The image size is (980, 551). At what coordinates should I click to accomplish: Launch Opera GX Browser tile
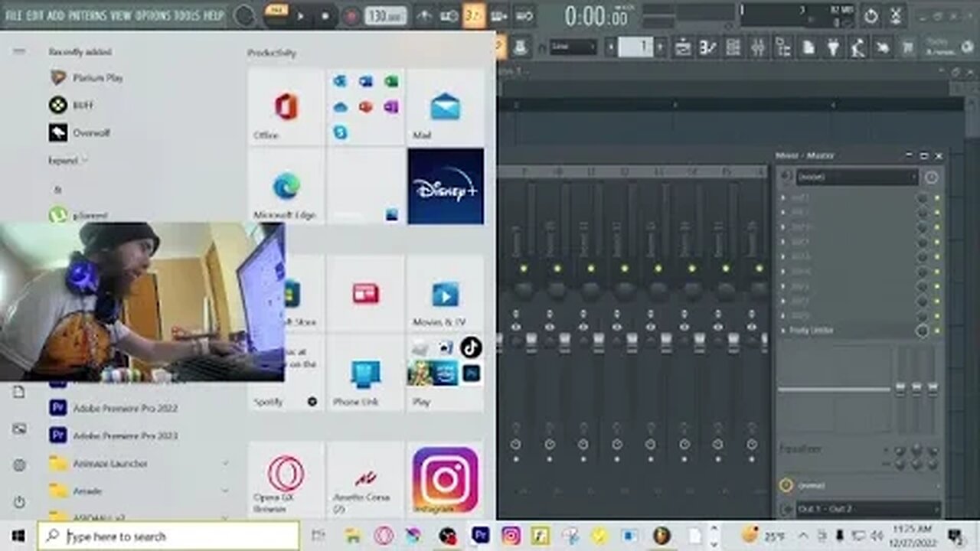pos(286,479)
